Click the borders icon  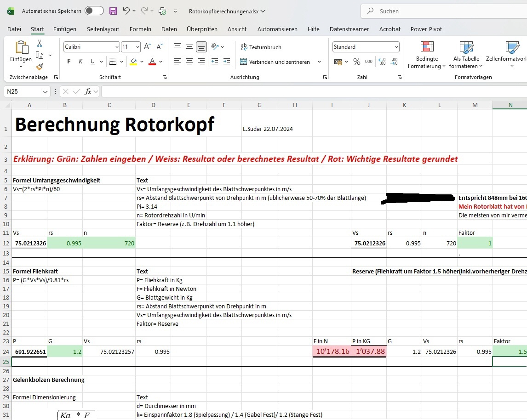coord(113,62)
